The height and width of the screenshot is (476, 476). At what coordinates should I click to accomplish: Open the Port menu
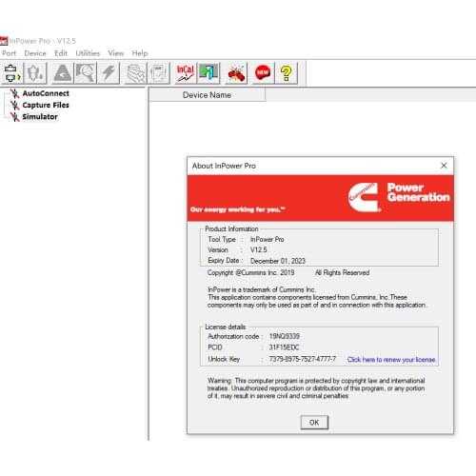click(x=9, y=53)
